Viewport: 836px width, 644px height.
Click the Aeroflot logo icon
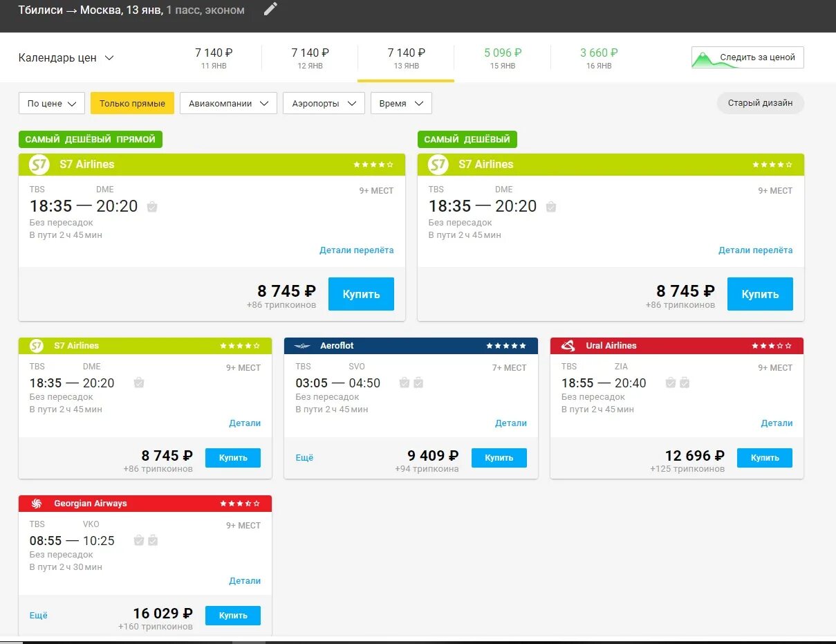[303, 346]
